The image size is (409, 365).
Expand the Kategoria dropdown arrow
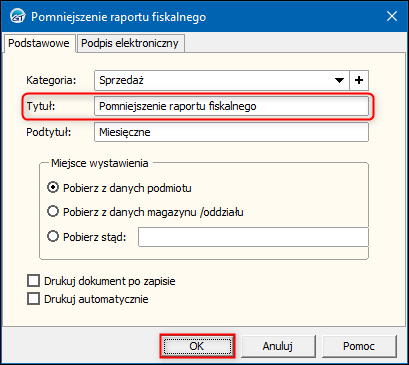pos(339,80)
